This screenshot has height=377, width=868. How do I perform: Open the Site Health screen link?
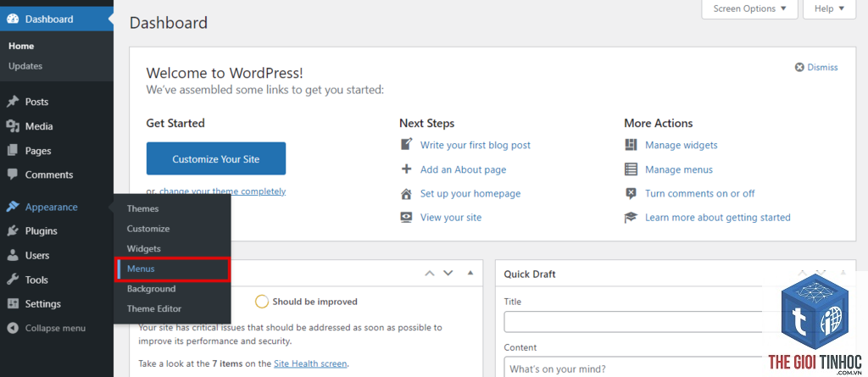coord(310,363)
